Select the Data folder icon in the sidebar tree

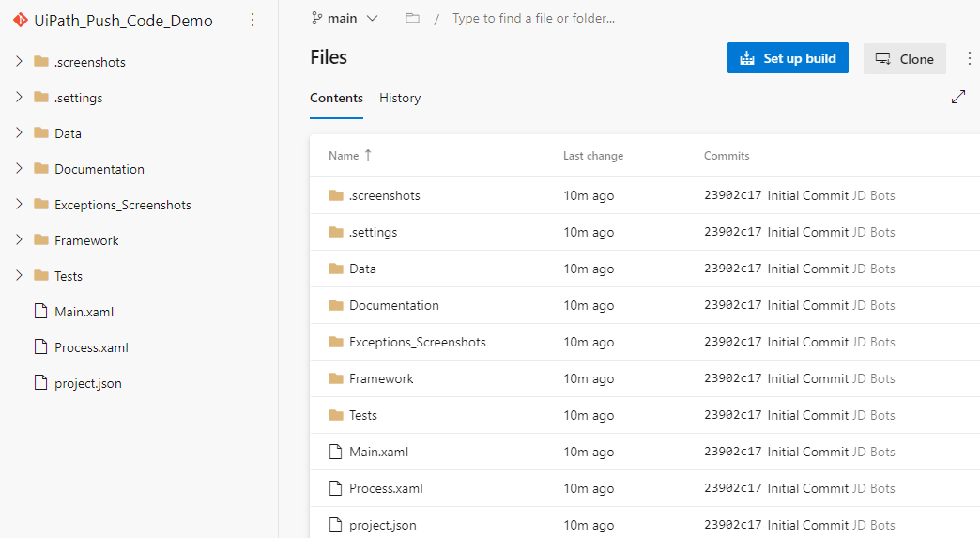[x=41, y=132]
